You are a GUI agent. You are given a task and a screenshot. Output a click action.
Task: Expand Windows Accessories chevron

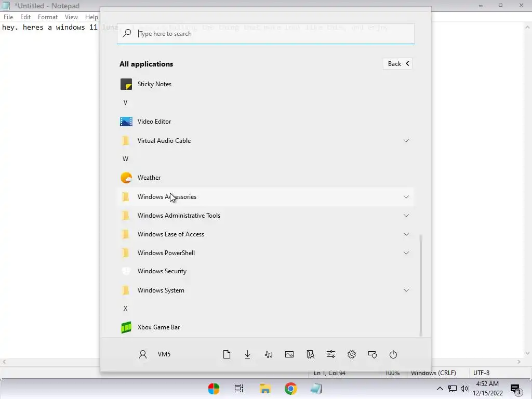[406, 197]
